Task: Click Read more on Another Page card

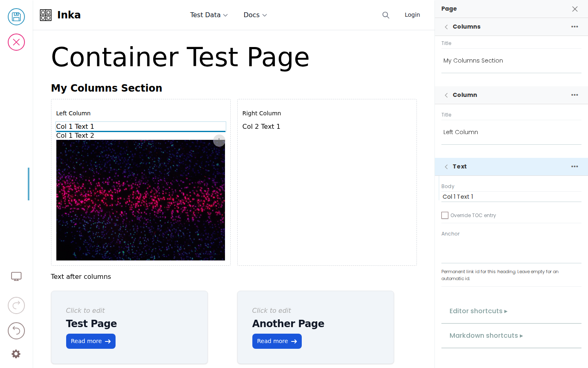Action: tap(277, 341)
